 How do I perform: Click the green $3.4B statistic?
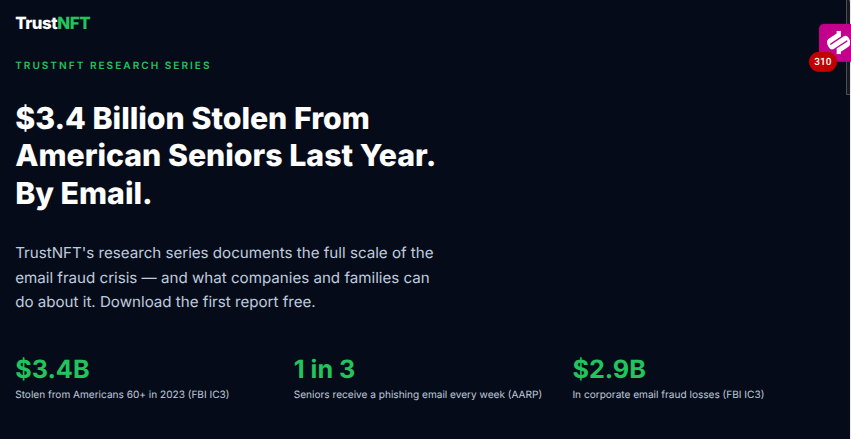(53, 369)
